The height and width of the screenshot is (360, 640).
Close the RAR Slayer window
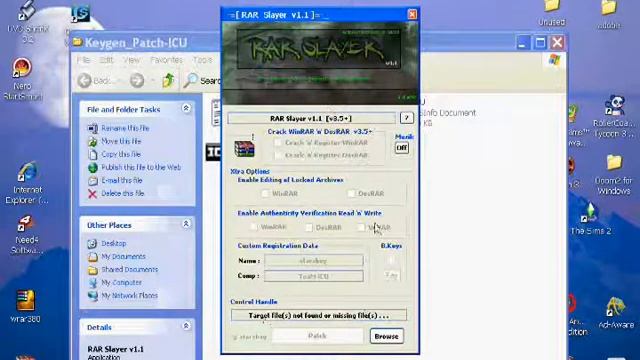pos(412,15)
